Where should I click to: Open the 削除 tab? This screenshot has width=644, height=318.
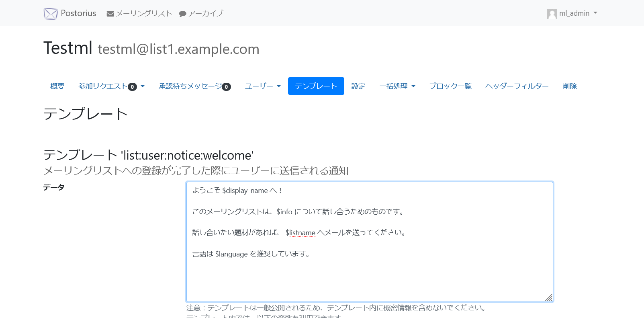570,86
